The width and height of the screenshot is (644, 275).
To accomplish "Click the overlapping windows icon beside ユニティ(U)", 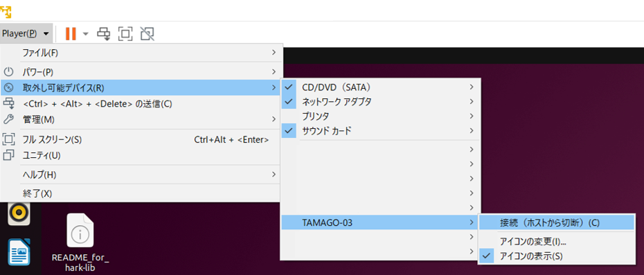I will click(8, 155).
